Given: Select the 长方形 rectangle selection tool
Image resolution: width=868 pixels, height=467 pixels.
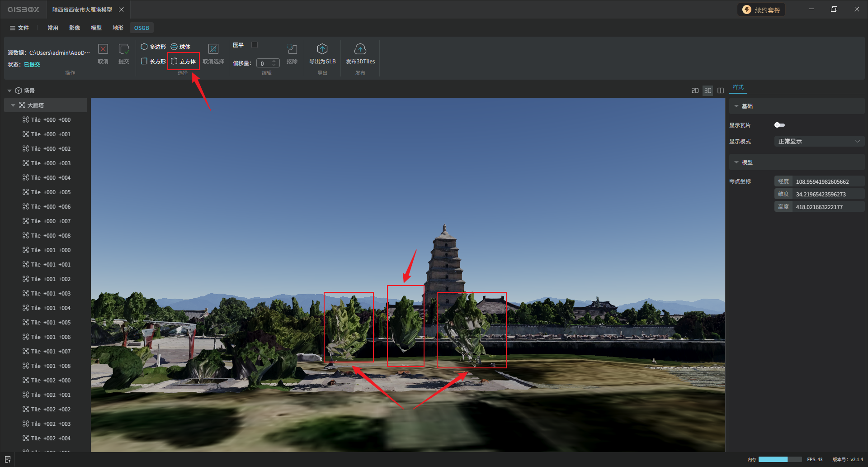Looking at the screenshot, I should tap(153, 62).
